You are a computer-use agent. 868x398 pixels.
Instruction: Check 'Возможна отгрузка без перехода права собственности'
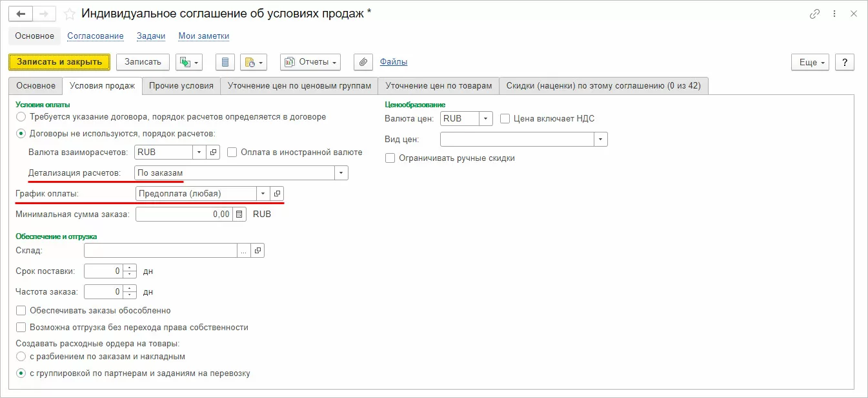point(21,328)
